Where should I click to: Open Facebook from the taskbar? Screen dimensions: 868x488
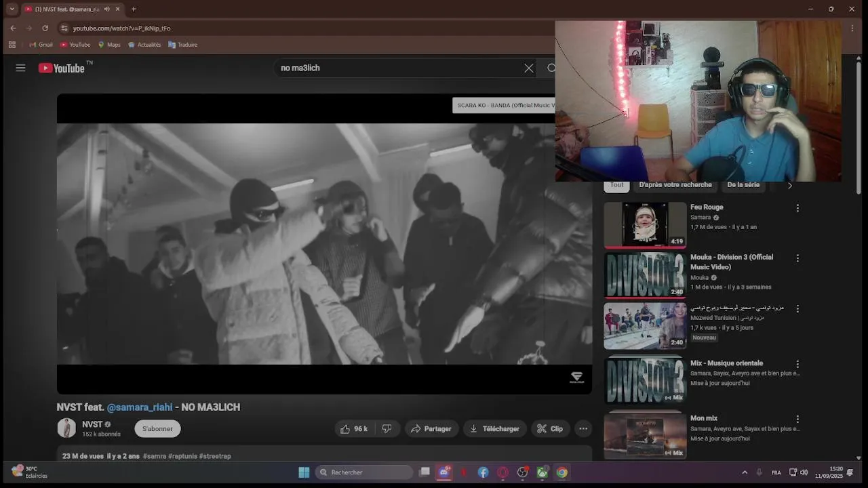pyautogui.click(x=483, y=472)
